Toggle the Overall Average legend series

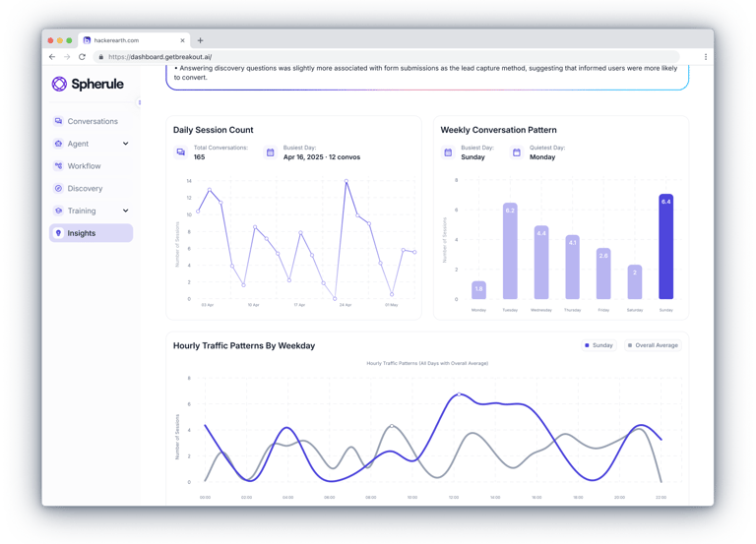click(x=653, y=345)
